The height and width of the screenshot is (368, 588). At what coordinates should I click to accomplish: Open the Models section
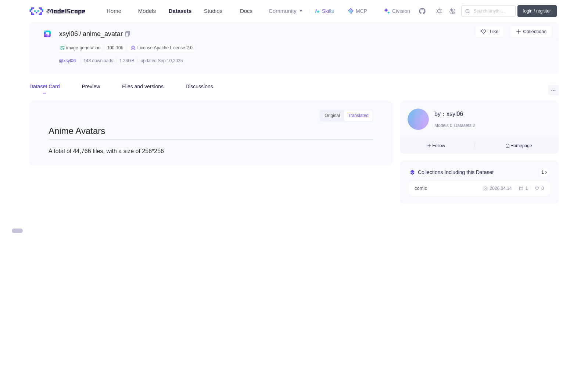pos(147,11)
